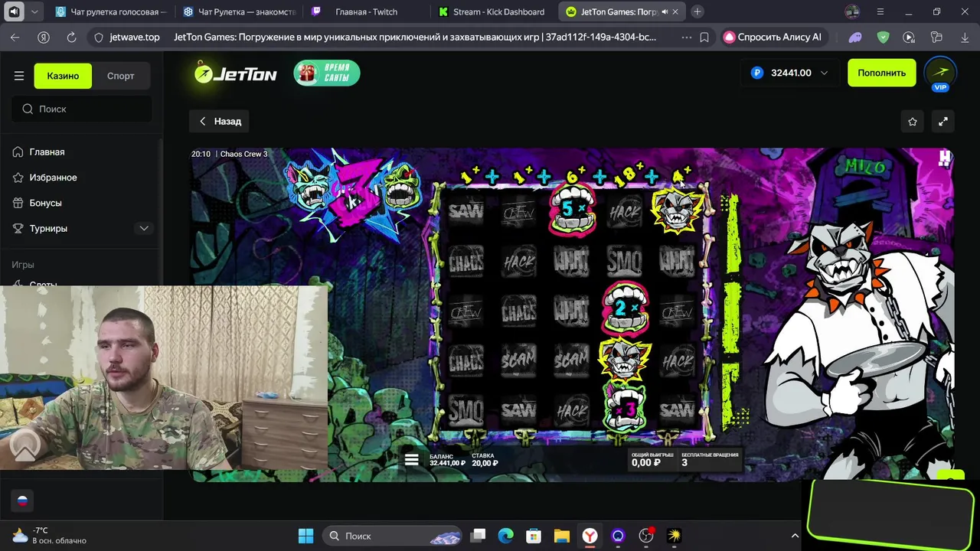Switch to Stream - Kick Dashboard tab

[494, 12]
